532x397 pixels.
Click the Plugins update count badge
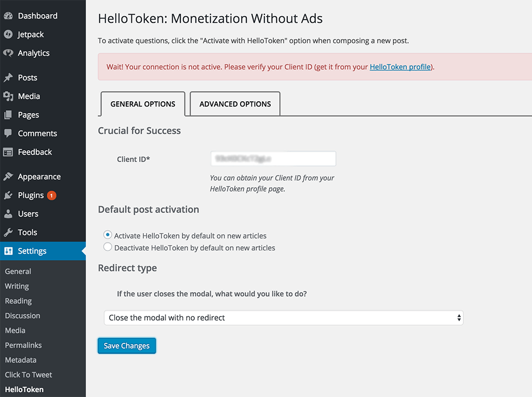tap(51, 195)
